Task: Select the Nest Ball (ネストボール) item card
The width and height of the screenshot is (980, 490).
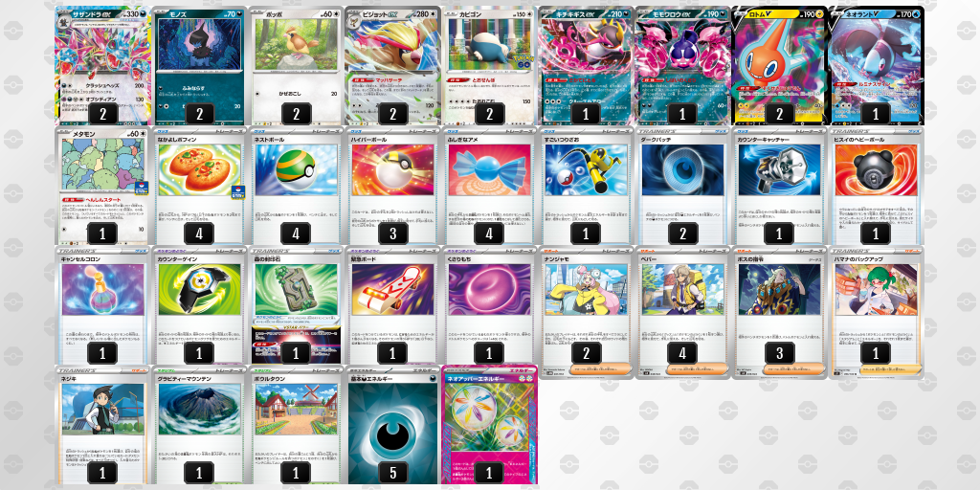Action: click(297, 187)
